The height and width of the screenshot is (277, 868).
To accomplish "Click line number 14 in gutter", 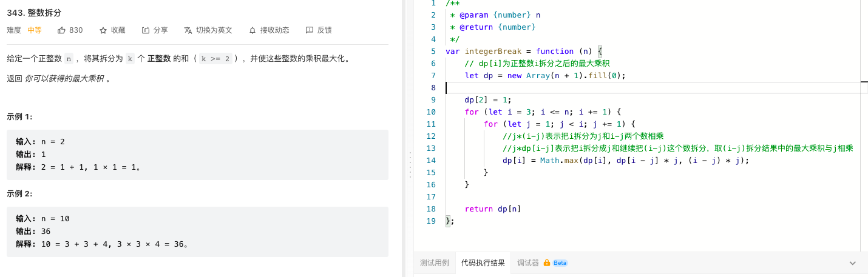I will pyautogui.click(x=432, y=161).
